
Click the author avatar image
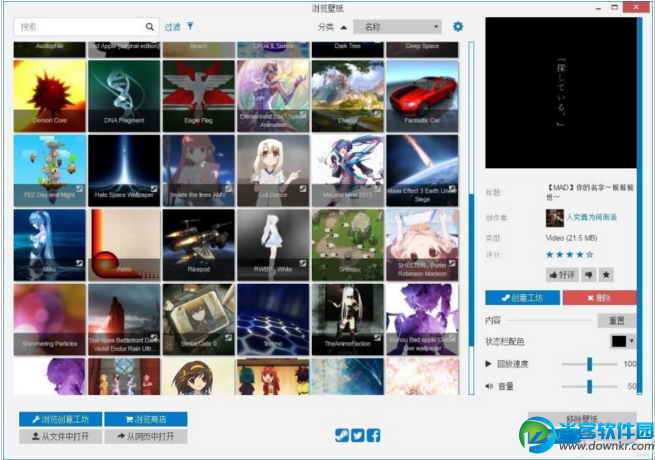coord(554,218)
